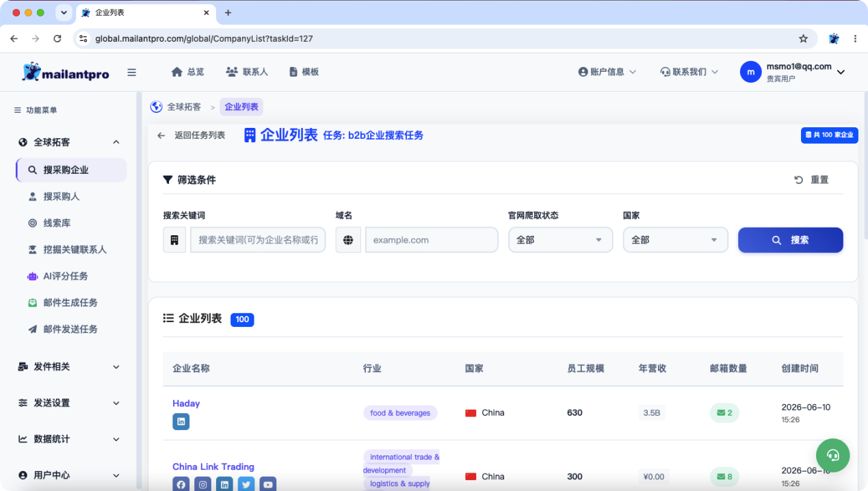This screenshot has height=491, width=868.
Task: Reload the page with browser refresh
Action: pyautogui.click(x=57, y=39)
